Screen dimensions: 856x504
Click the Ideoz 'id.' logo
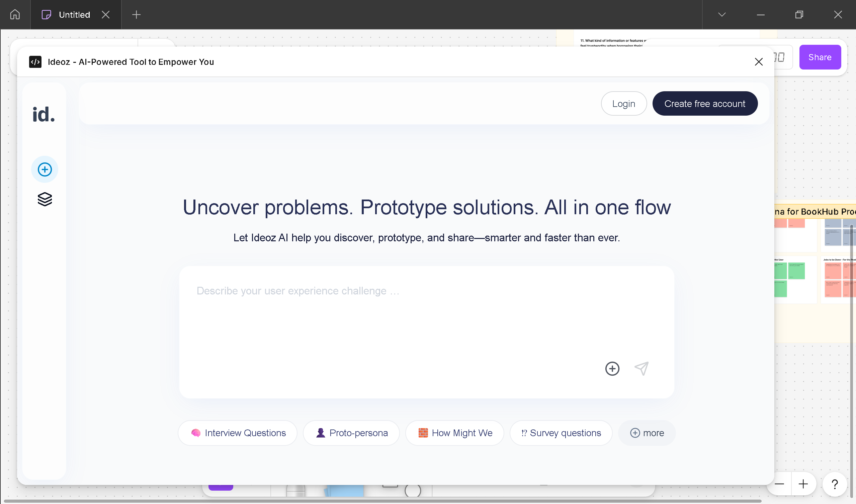pyautogui.click(x=44, y=114)
